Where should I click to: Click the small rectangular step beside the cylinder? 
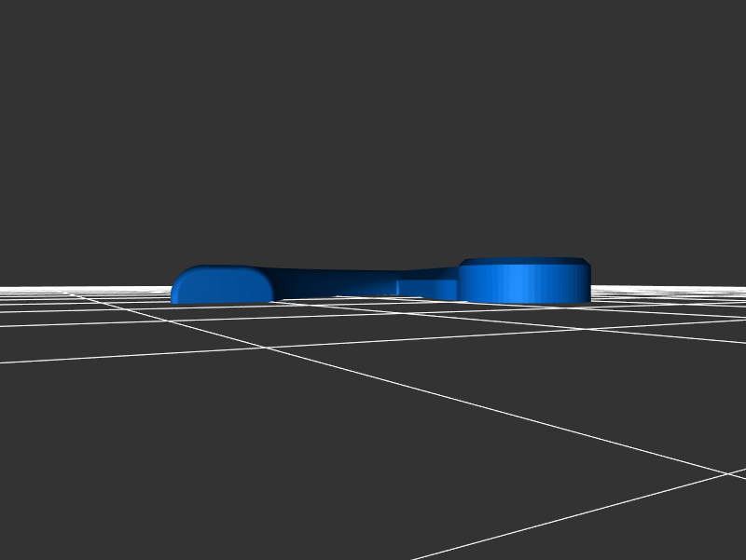coord(426,287)
